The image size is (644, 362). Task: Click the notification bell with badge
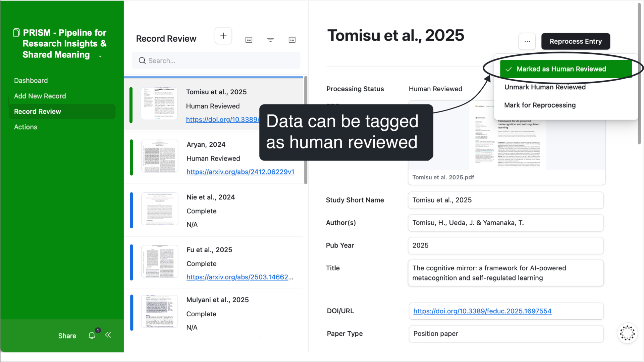pos(92,335)
